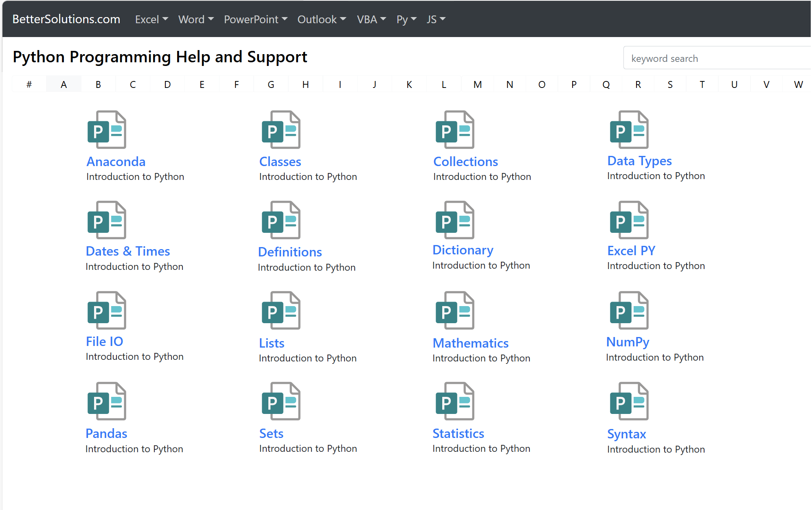Switch to the letter K index tab
The image size is (812, 510).
409,84
